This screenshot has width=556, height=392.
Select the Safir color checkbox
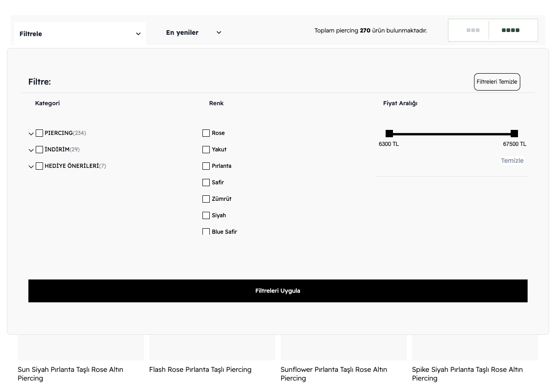tap(206, 183)
